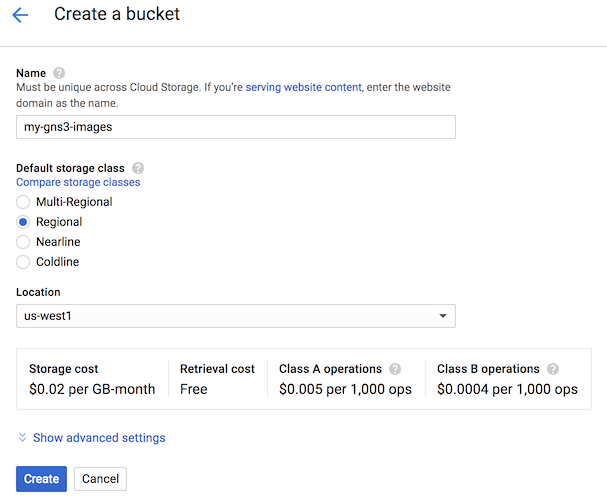Click the Class B operations help icon
This screenshot has width=607, height=501.
[x=553, y=369]
